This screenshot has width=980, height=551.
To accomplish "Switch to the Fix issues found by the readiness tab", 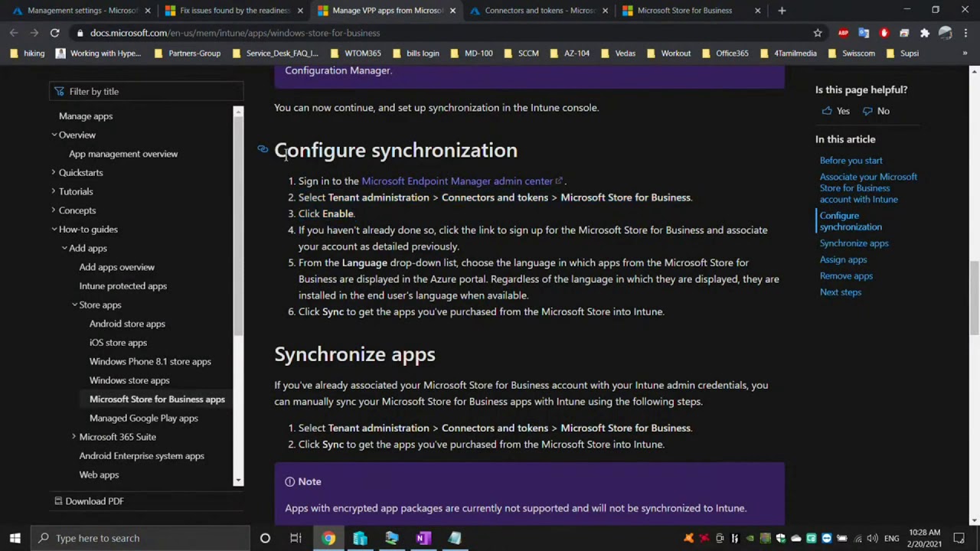I will click(234, 11).
